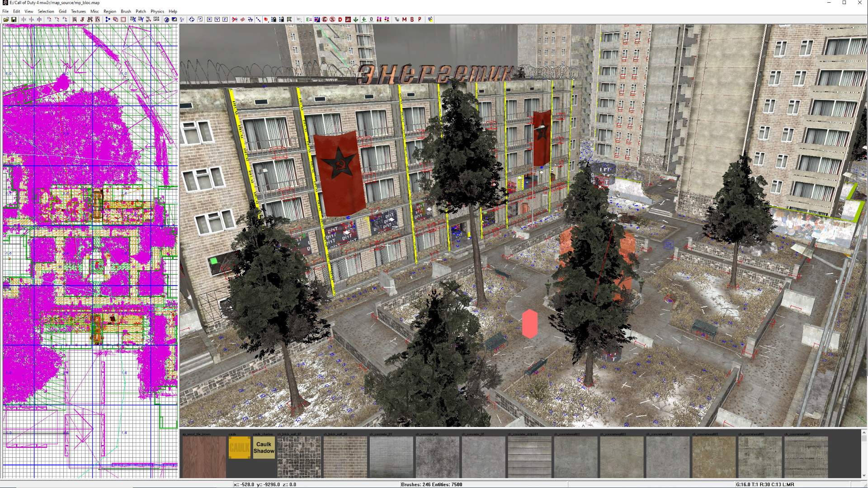The image size is (868, 488).
Task: Click the blue X view button
Action: (209, 19)
